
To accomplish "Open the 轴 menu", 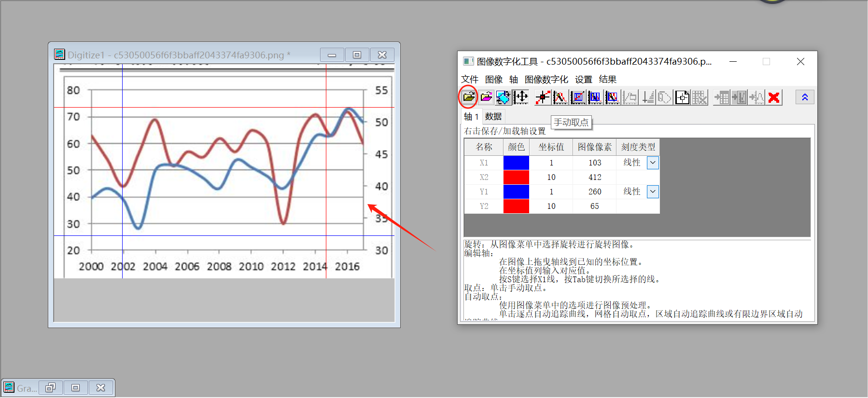I will click(513, 79).
